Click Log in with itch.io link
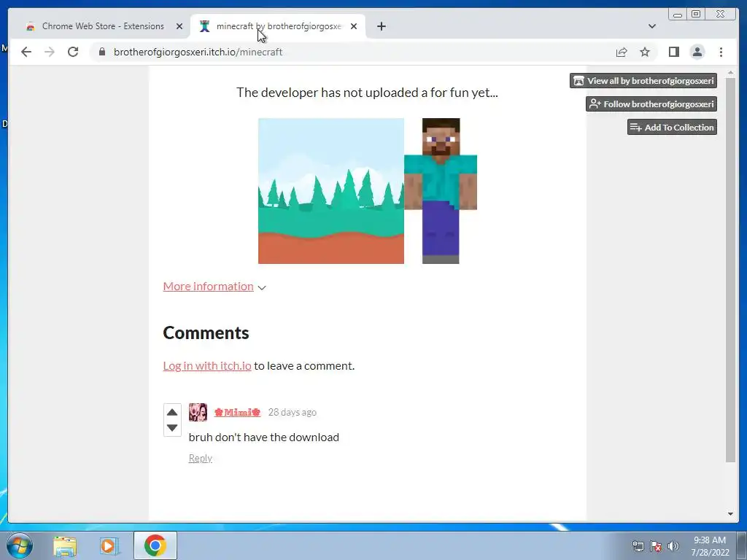Viewport: 747px width, 560px height. pos(206,366)
